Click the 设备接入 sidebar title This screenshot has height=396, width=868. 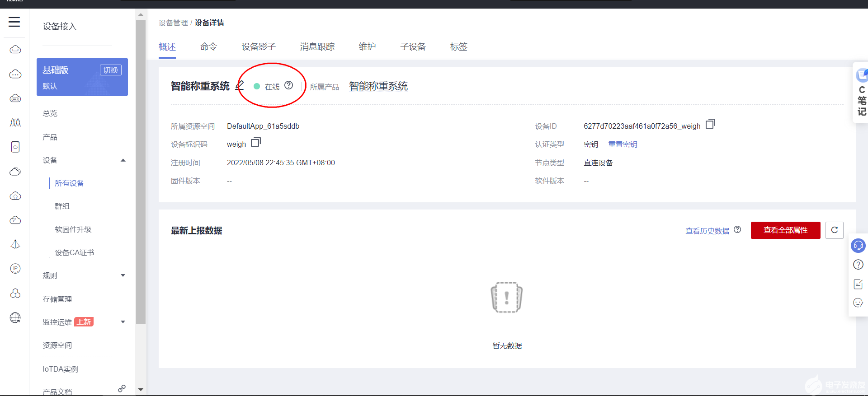(60, 27)
